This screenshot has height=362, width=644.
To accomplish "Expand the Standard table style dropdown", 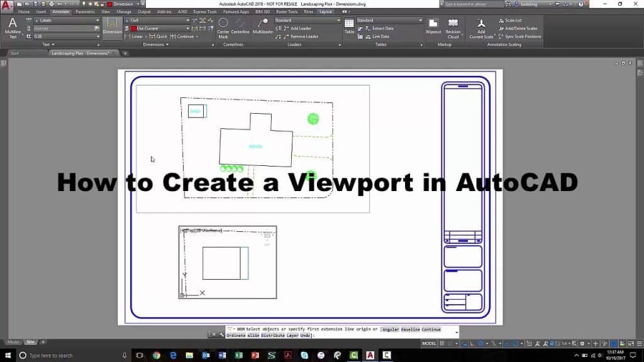I will (420, 20).
